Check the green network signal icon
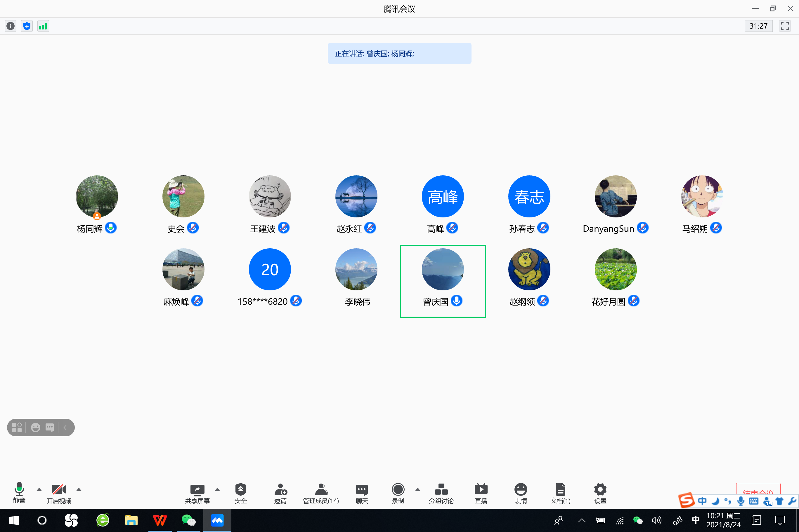Viewport: 799px width, 532px height. coord(43,26)
